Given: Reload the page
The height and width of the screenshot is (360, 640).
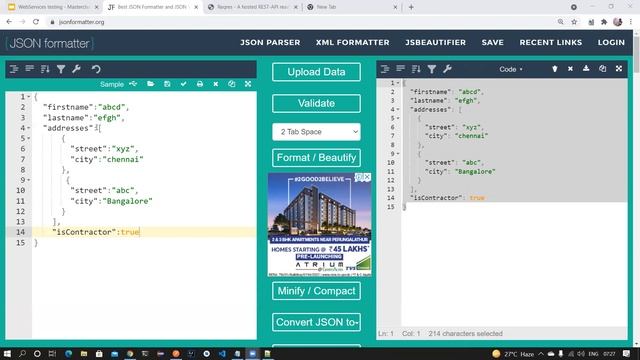Looking at the screenshot, I should coord(36,22).
